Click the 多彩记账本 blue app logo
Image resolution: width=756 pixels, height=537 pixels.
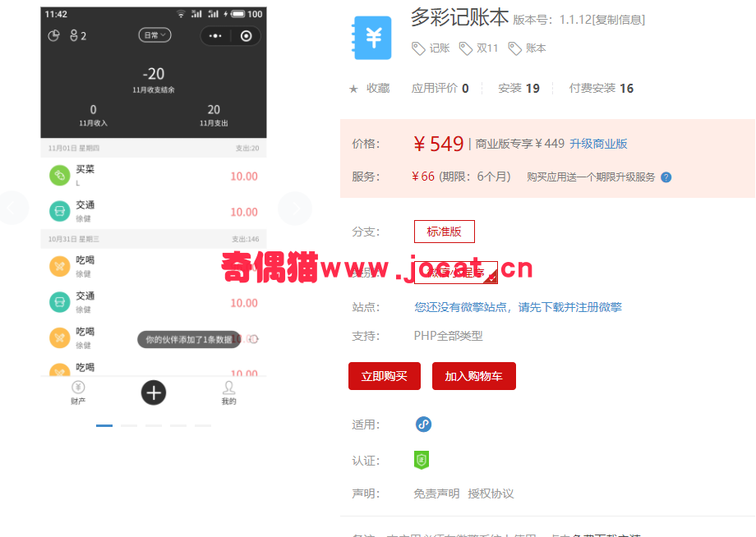(x=371, y=38)
